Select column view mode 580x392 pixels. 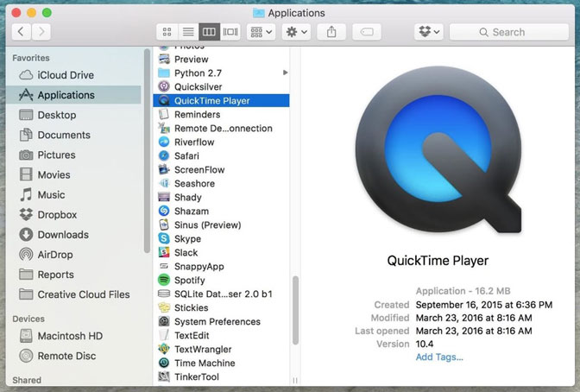(209, 32)
